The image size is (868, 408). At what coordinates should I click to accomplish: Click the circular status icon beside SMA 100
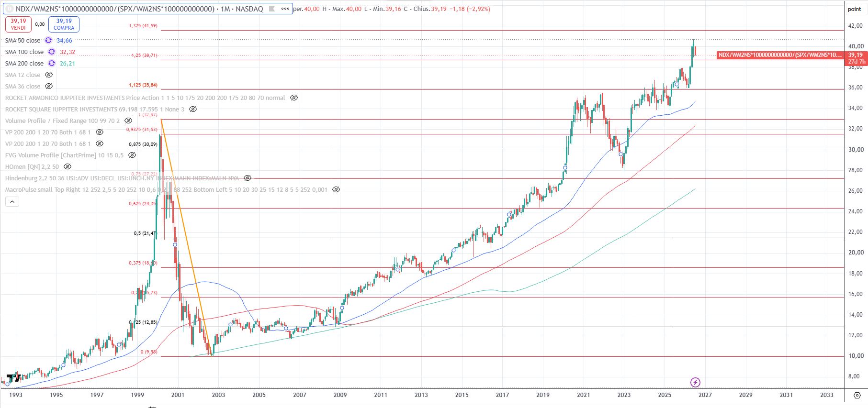51,52
